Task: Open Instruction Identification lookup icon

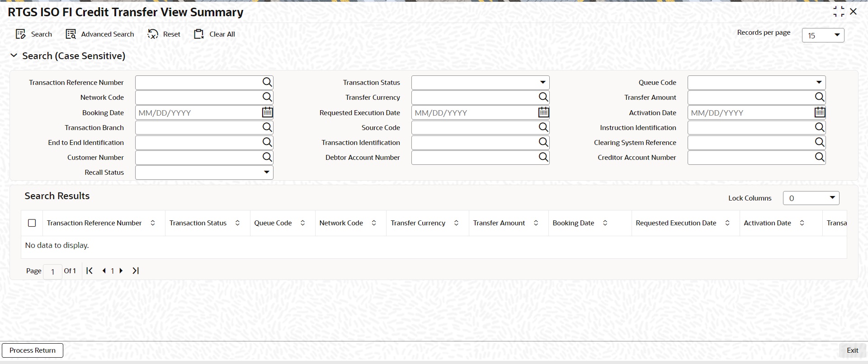Action: click(x=820, y=127)
